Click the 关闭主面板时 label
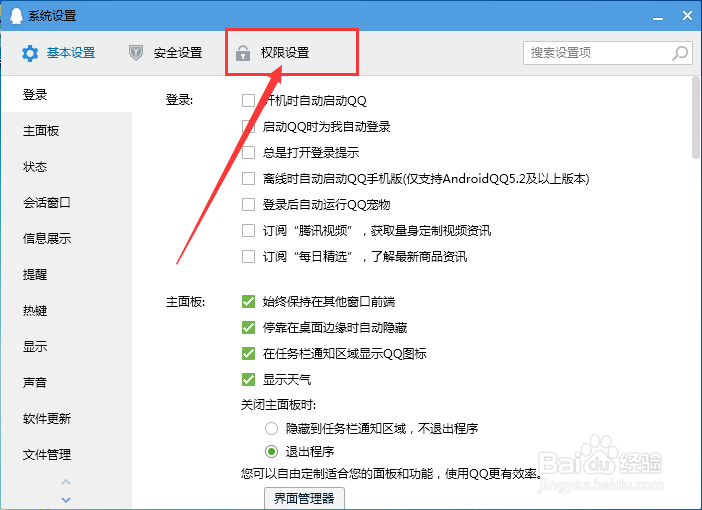This screenshot has height=510, width=702. click(278, 405)
